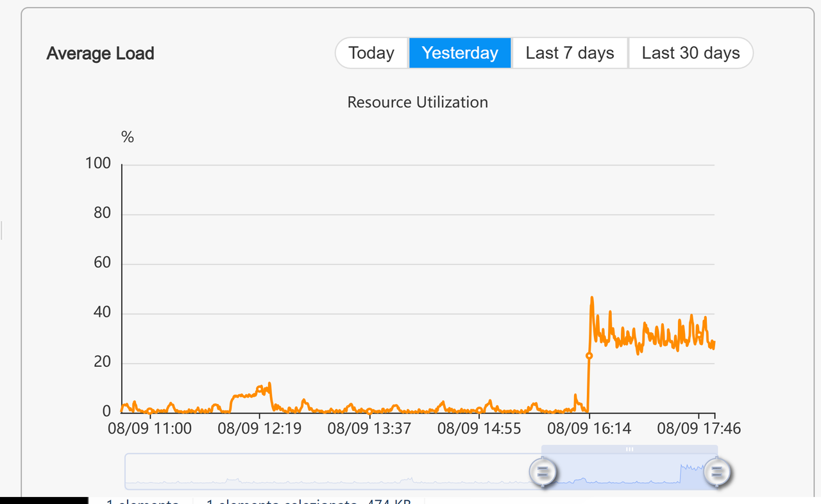Screen dimensions: 821x504
Task: Show the Last 7 days view
Action: (570, 53)
